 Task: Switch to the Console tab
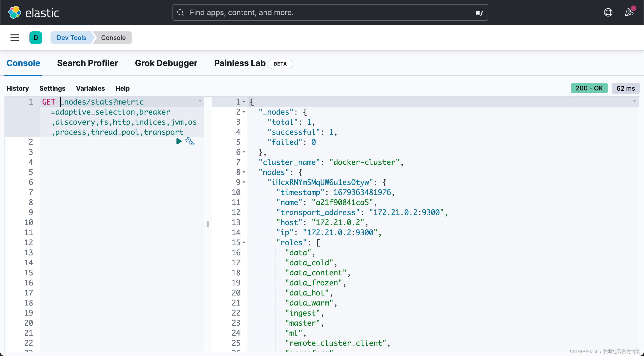23,63
